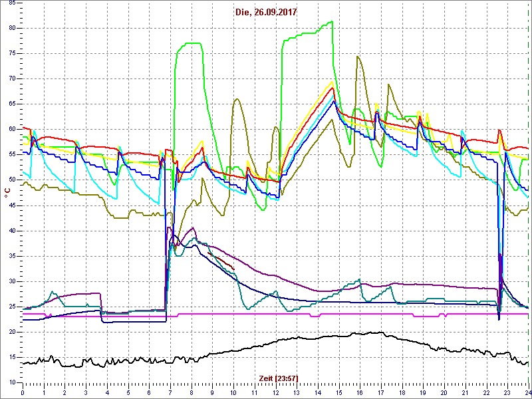This screenshot has width=532, height=399.
Task: Click the 80 label on the temperature axis
Action: (12, 28)
